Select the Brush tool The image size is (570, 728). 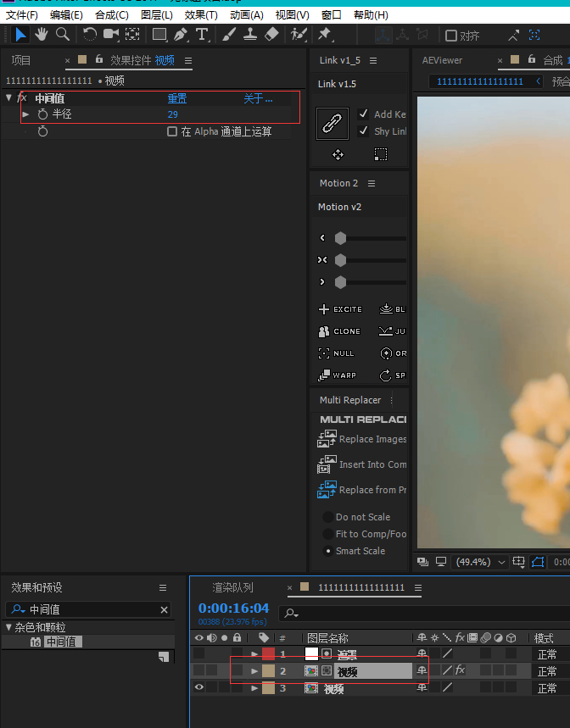tap(228, 35)
